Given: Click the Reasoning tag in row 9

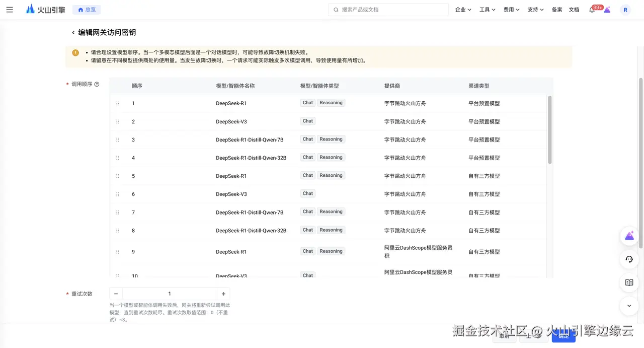Looking at the screenshot, I should [x=331, y=251].
